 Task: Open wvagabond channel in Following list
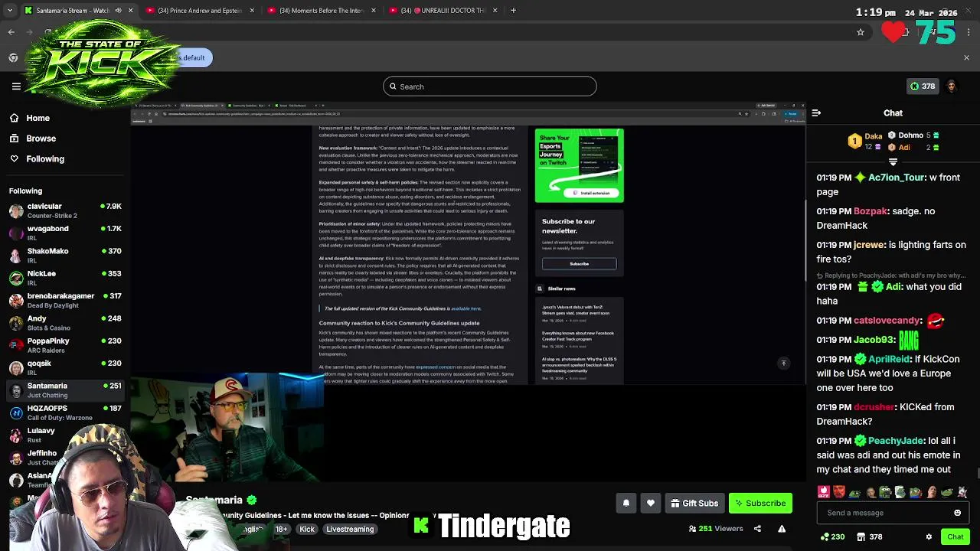65,233
